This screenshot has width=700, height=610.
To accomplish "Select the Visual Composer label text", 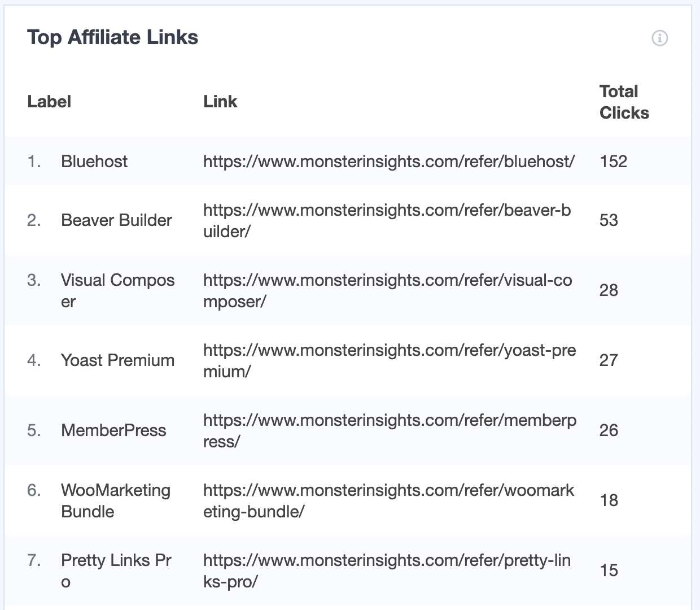I will click(x=117, y=290).
